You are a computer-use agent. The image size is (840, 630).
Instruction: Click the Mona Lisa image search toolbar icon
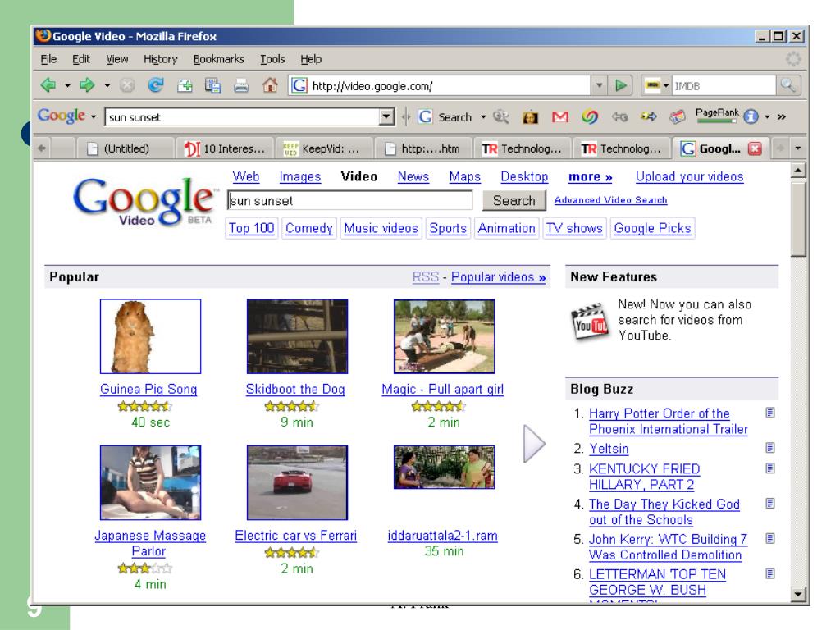point(531,116)
